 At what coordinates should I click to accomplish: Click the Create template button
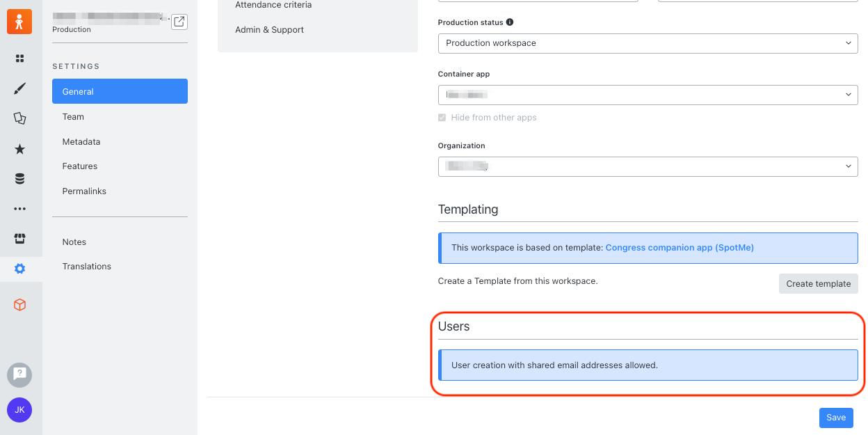pos(818,283)
